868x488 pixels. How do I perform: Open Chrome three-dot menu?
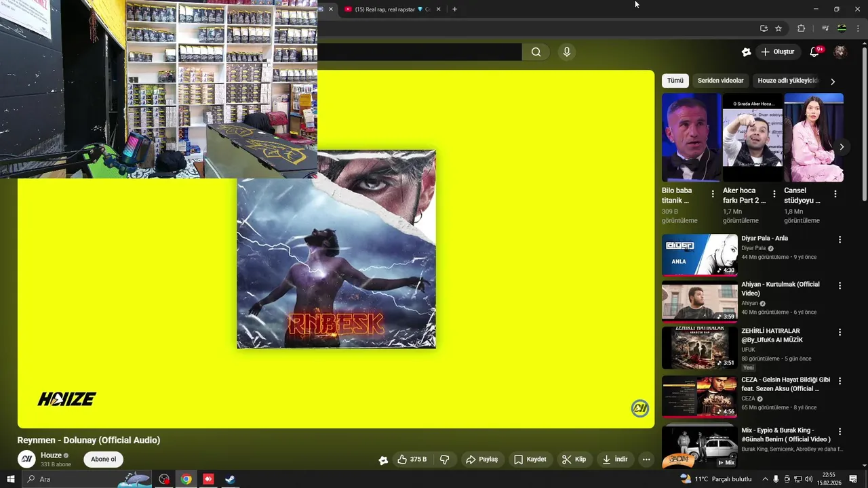click(x=858, y=28)
